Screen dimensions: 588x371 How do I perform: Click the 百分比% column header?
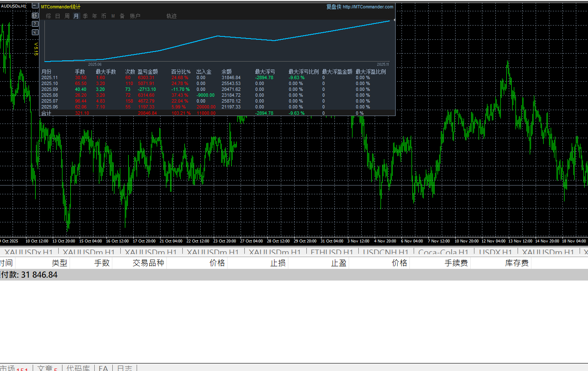click(x=181, y=72)
